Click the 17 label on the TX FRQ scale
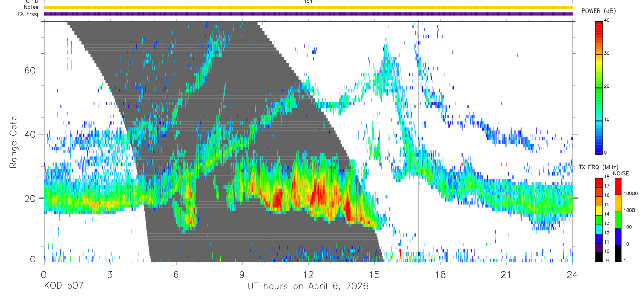644x297 pixels. (x=607, y=186)
